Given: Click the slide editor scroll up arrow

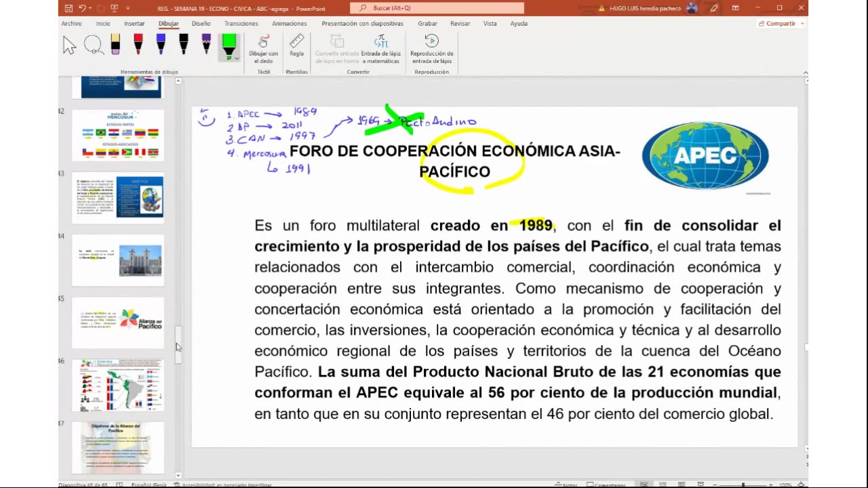Looking at the screenshot, I should tap(806, 81).
